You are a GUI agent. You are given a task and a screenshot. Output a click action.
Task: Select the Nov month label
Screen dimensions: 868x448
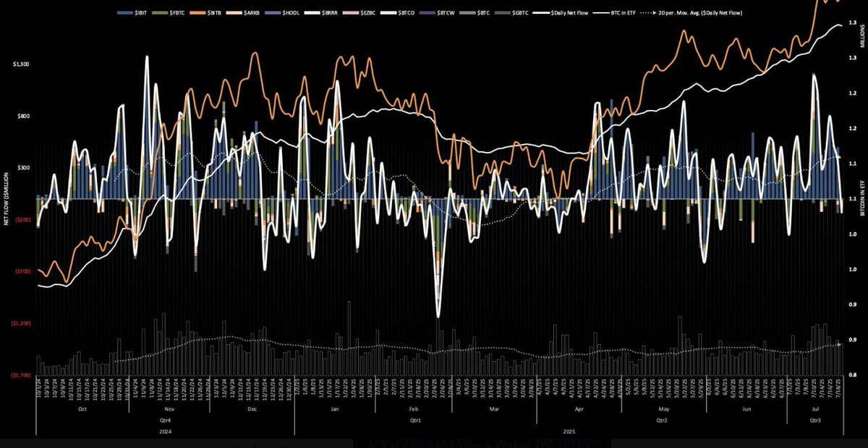click(x=169, y=409)
